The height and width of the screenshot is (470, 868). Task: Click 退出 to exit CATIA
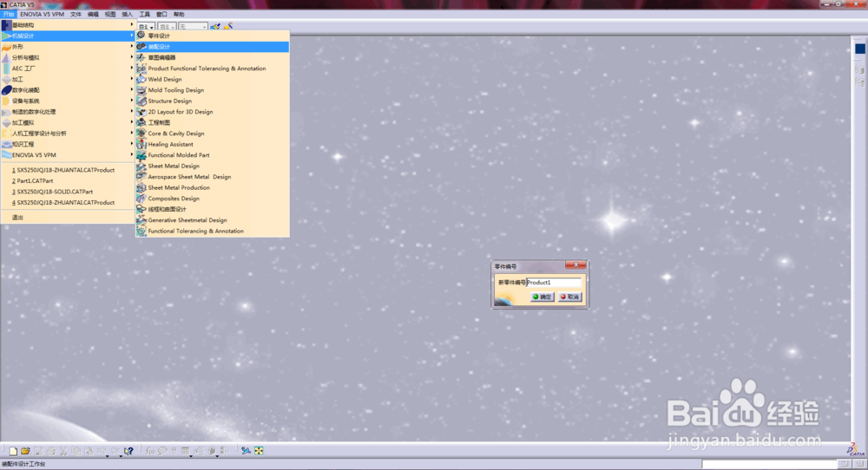coord(68,218)
